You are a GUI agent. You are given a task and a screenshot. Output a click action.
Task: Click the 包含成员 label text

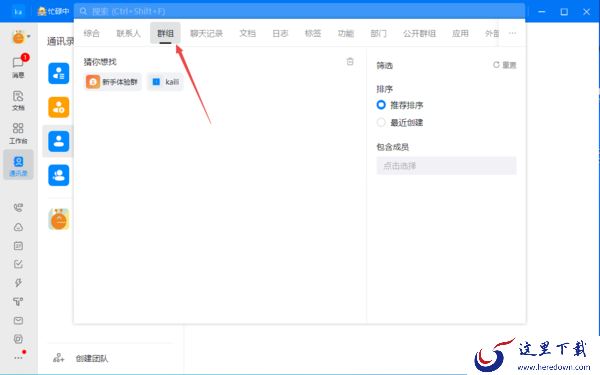click(x=393, y=147)
